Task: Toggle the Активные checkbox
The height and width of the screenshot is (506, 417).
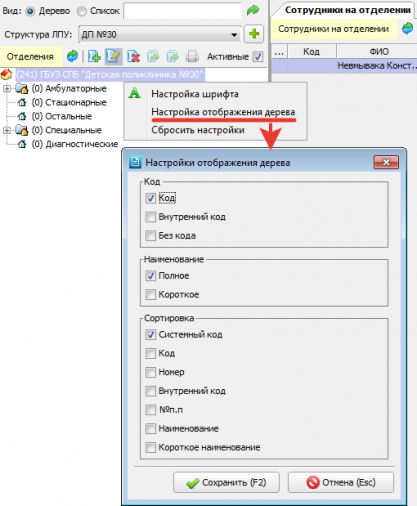Action: tap(258, 57)
